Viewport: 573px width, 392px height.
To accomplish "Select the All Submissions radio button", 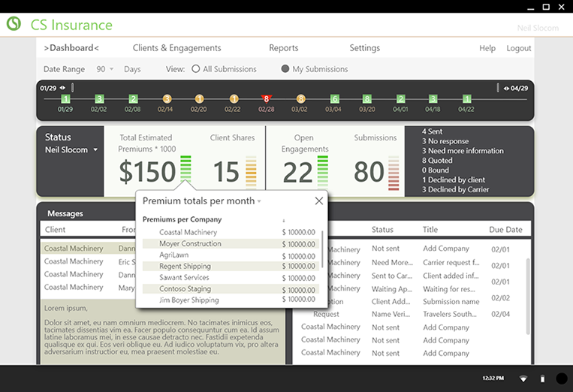I will 196,69.
